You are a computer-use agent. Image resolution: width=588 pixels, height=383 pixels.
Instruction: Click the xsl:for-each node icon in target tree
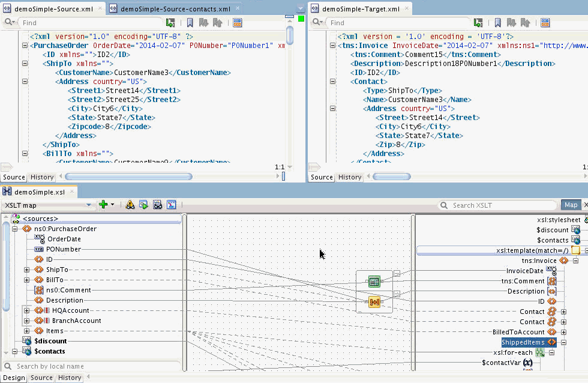point(540,352)
